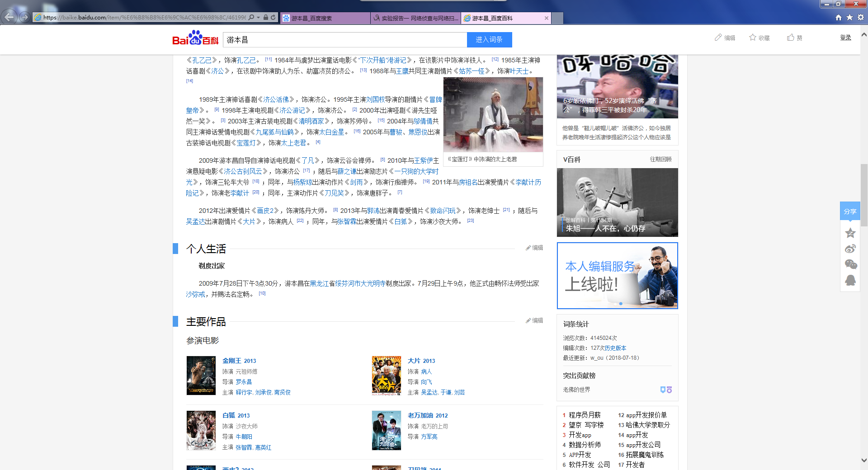
Task: Open 金刚王 movie poster thumbnail
Action: [x=201, y=376]
